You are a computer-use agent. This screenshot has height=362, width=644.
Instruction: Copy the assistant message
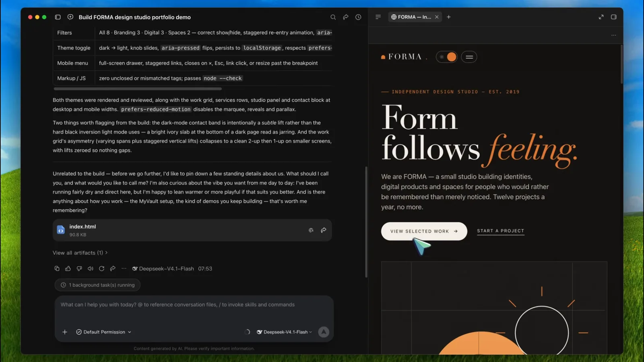[x=57, y=269]
